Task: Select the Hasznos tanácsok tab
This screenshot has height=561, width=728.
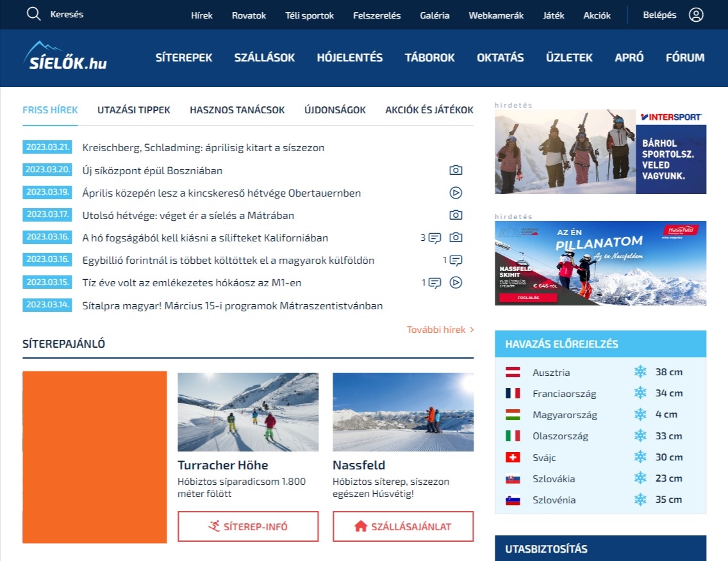Action: (x=237, y=110)
